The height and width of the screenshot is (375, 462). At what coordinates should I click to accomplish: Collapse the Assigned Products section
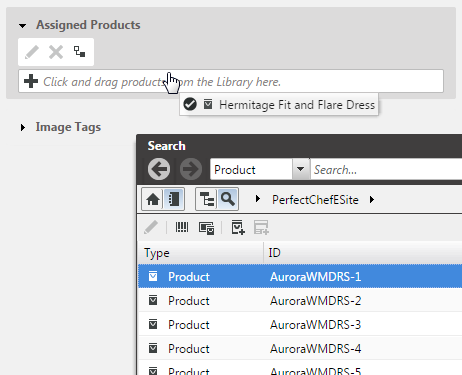click(23, 26)
